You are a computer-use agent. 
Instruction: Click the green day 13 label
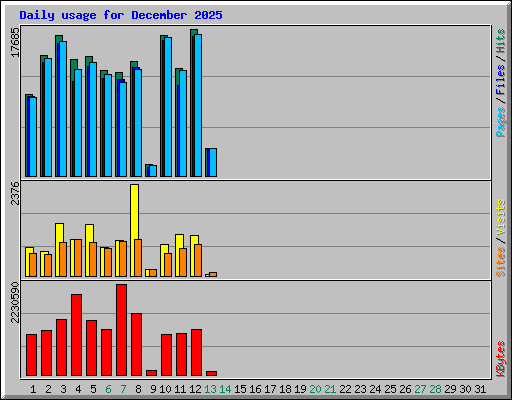(210, 389)
